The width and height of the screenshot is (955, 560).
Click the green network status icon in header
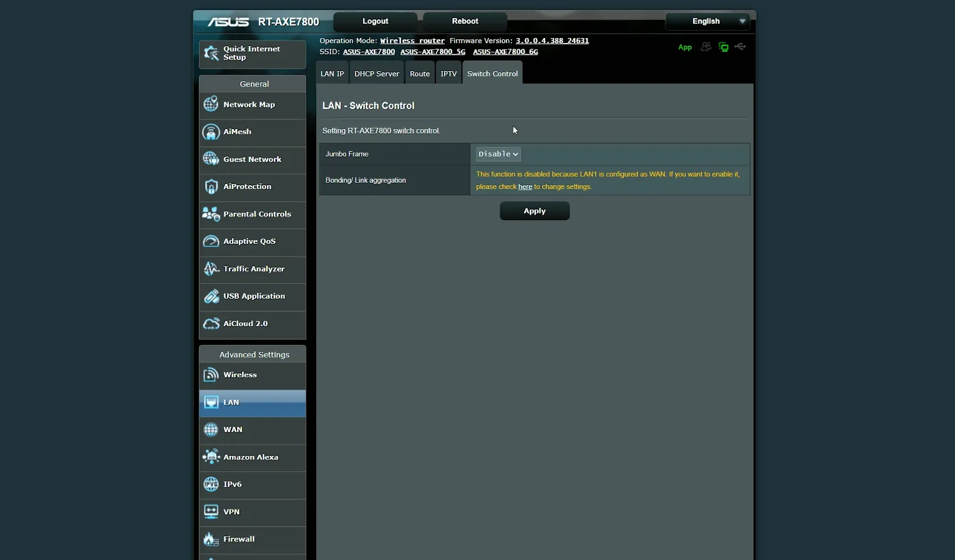(724, 47)
